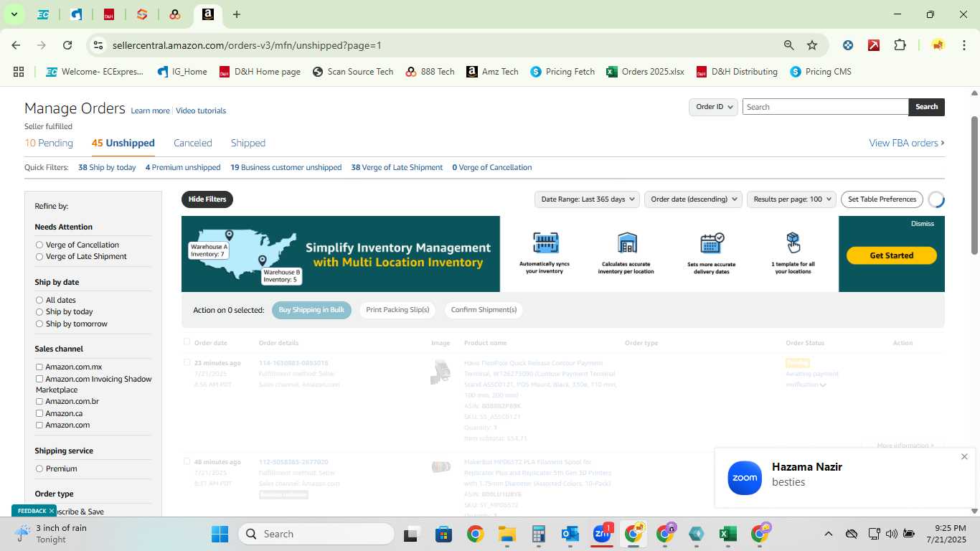Open the Pricing Fetch bookmark
The height and width of the screenshot is (551, 980).
(x=562, y=72)
